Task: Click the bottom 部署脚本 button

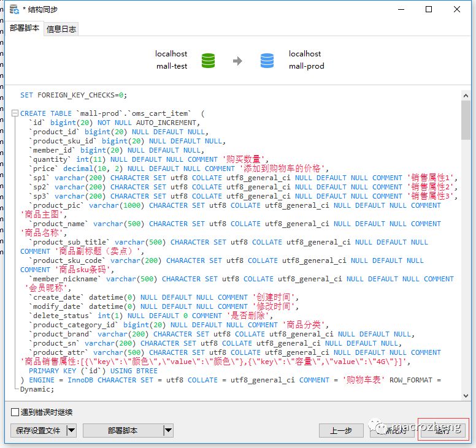Action: [123, 430]
